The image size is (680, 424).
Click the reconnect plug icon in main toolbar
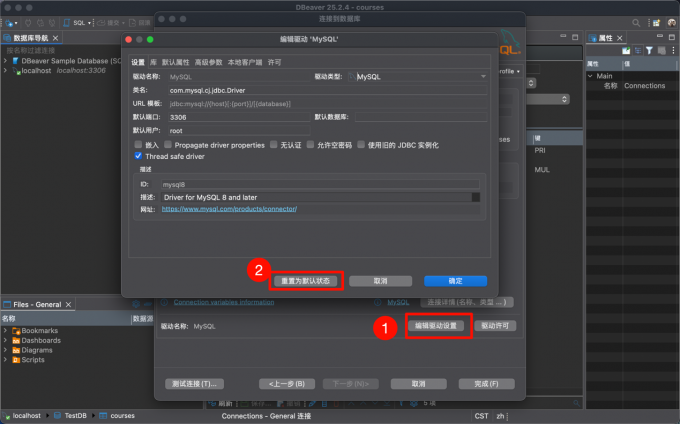pyautogui.click(x=40, y=23)
